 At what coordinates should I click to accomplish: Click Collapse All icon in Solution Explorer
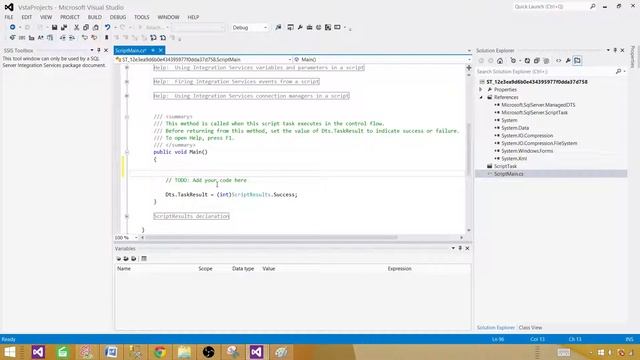(x=537, y=61)
